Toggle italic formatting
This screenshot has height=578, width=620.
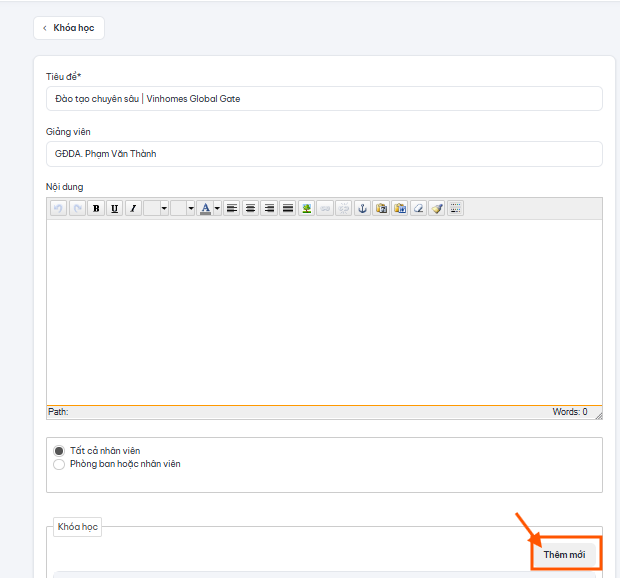133,208
